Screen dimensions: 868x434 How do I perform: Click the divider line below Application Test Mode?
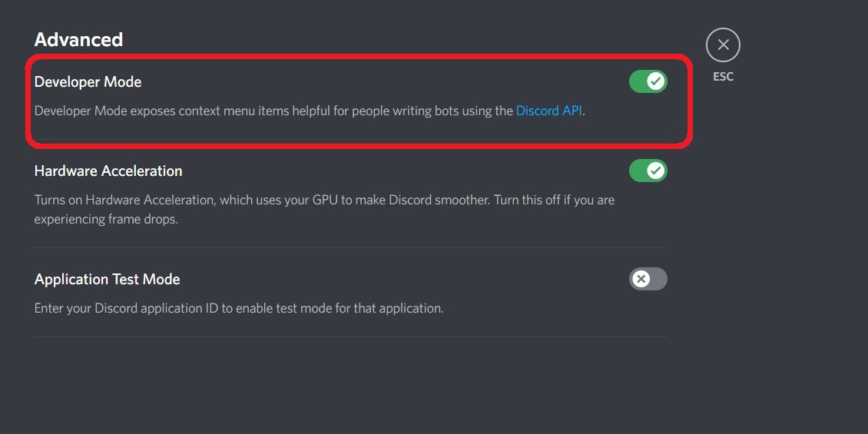pyautogui.click(x=350, y=336)
